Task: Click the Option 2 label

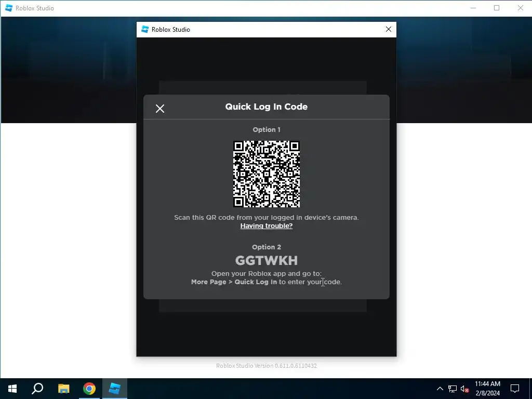Action: pyautogui.click(x=267, y=247)
